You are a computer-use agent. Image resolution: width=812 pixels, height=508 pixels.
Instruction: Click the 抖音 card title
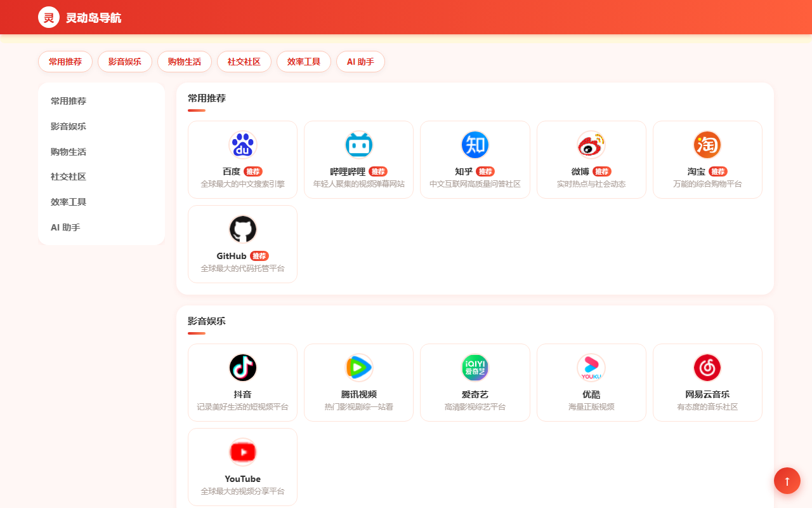click(x=242, y=394)
